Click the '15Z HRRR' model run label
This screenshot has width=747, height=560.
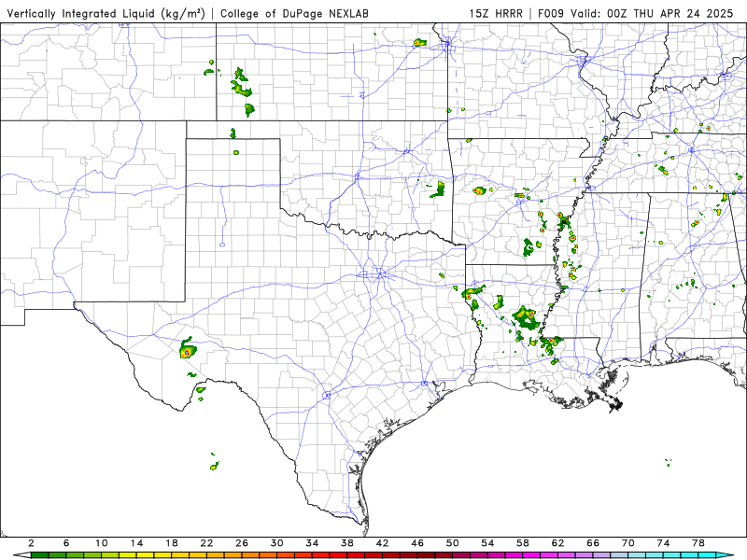[496, 14]
